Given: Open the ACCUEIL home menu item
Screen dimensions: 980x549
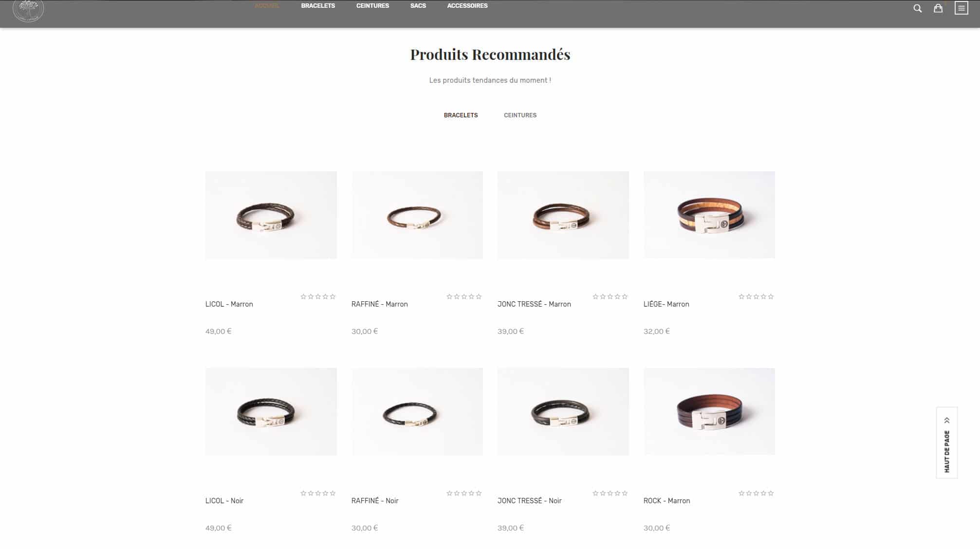Looking at the screenshot, I should 267,6.
